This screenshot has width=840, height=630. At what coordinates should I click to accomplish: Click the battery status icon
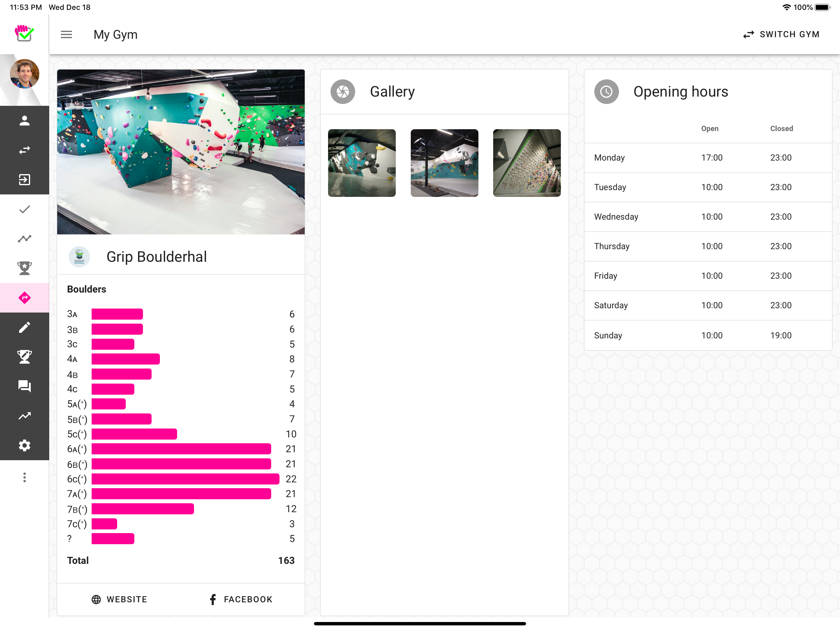pyautogui.click(x=823, y=7)
